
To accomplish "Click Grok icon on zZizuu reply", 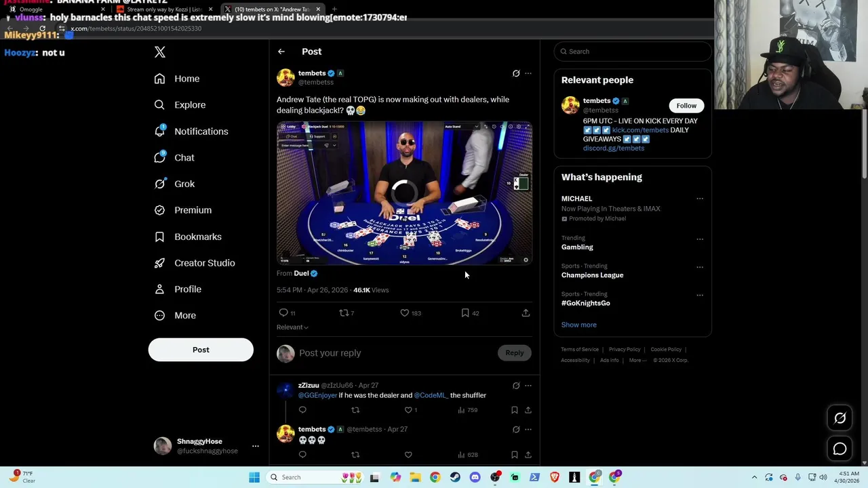I will tap(516, 386).
